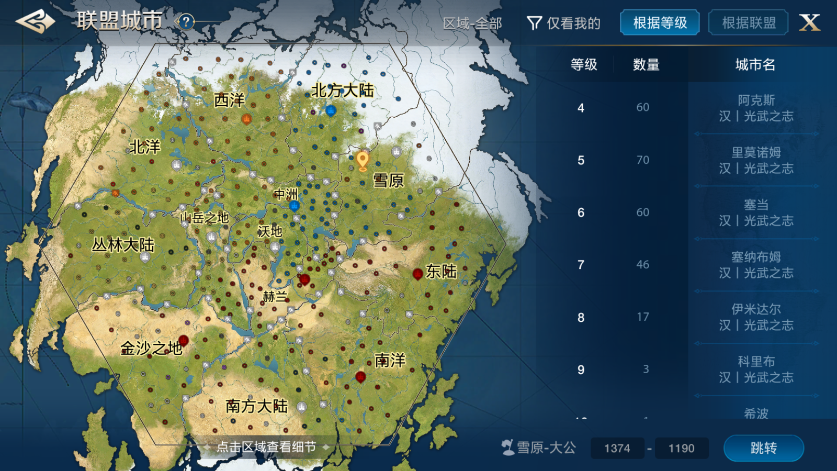Select the blue marker under 北方大陆
This screenshot has height=471, width=837.
pyautogui.click(x=330, y=111)
